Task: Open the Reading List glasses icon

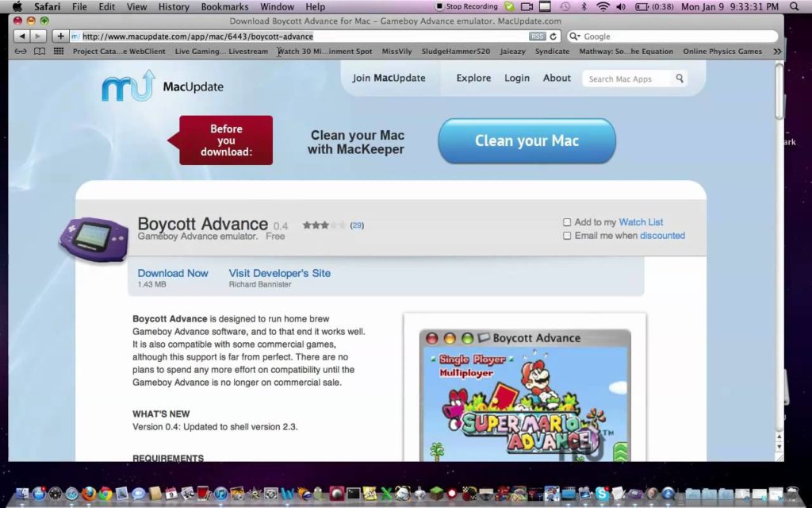Action: pos(20,52)
